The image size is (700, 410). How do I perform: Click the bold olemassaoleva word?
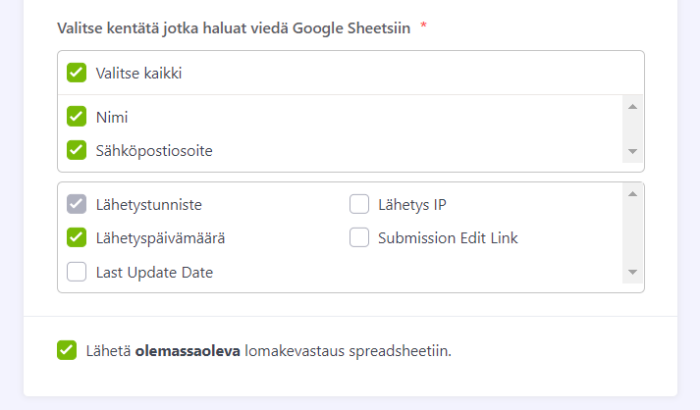(x=187, y=350)
